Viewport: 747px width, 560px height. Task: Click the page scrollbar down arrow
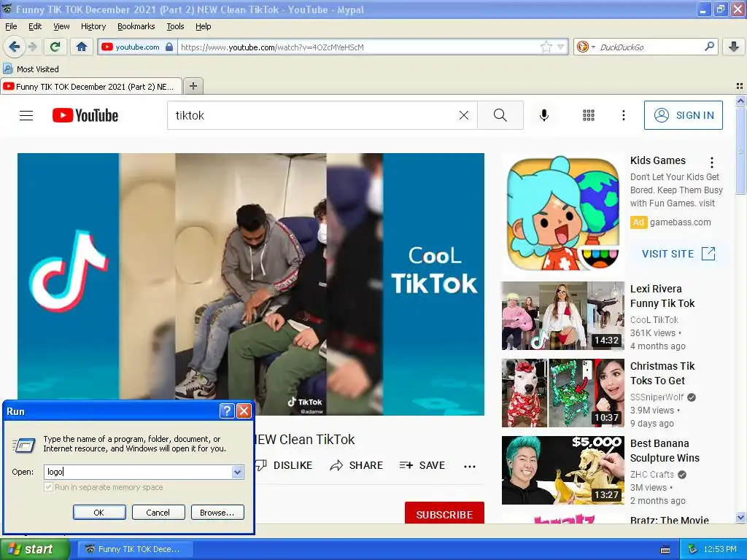[x=740, y=518]
